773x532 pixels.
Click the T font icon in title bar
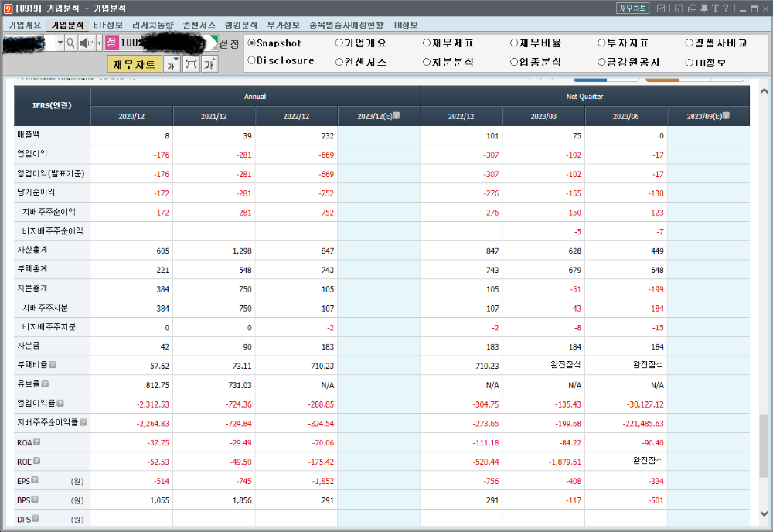click(715, 9)
